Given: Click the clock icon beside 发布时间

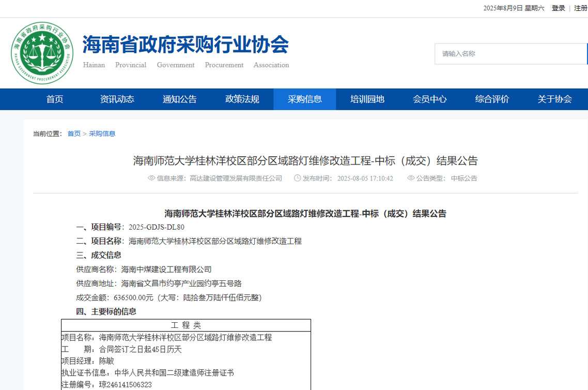Looking at the screenshot, I should click(297, 178).
